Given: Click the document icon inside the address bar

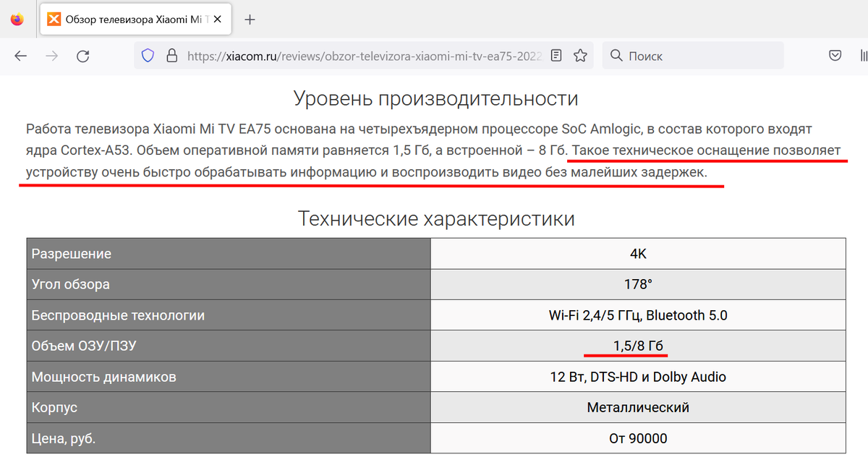Looking at the screenshot, I should (x=556, y=55).
